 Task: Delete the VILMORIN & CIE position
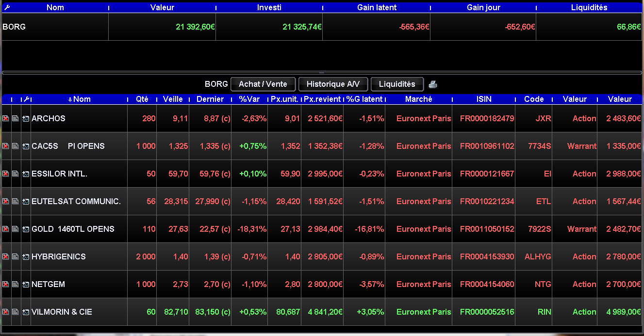click(x=6, y=312)
